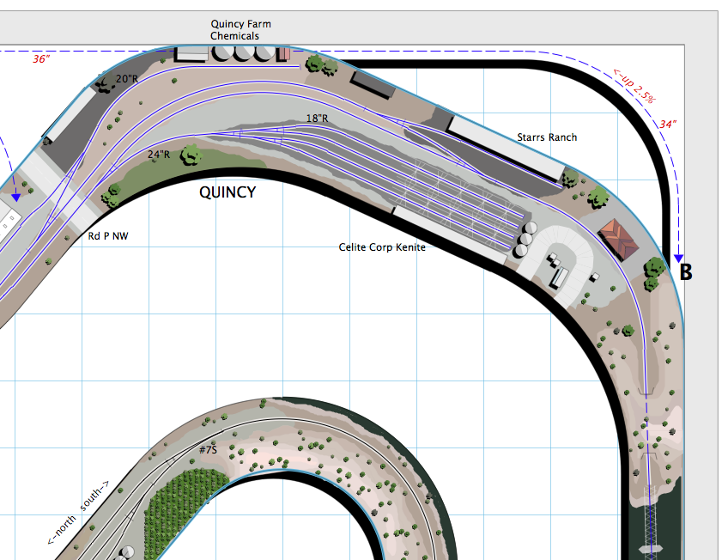Screen dimensions: 728x560
Task: Select the QUINCY town name text
Action: [227, 192]
